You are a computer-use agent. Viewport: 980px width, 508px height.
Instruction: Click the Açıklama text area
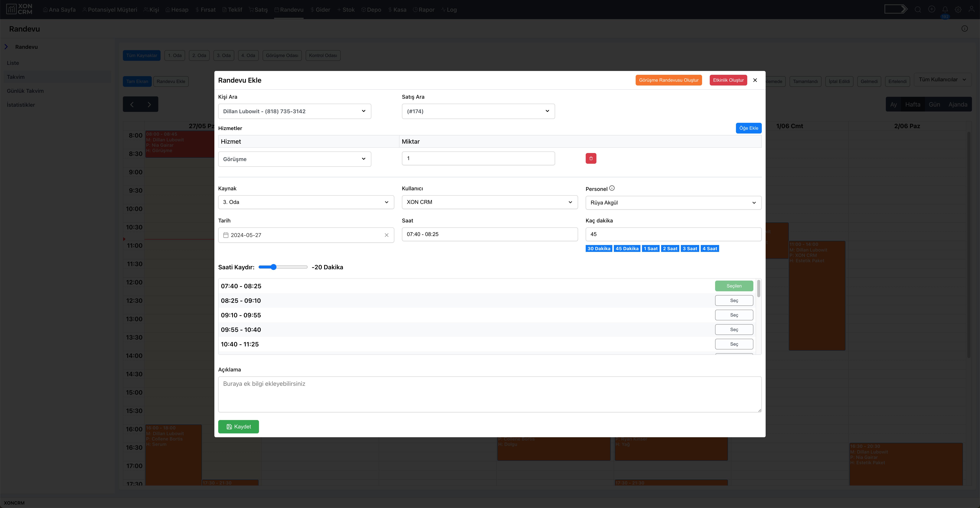click(x=490, y=394)
